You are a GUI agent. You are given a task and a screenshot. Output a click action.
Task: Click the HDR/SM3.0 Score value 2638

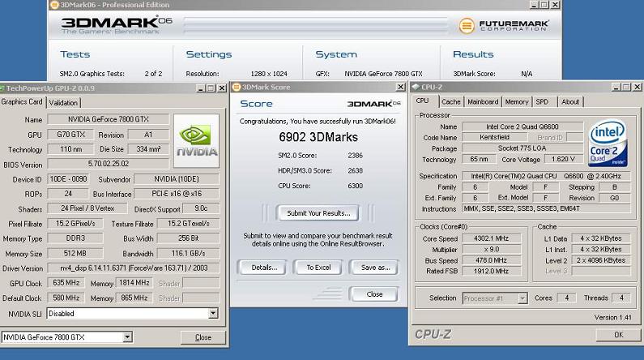355,170
